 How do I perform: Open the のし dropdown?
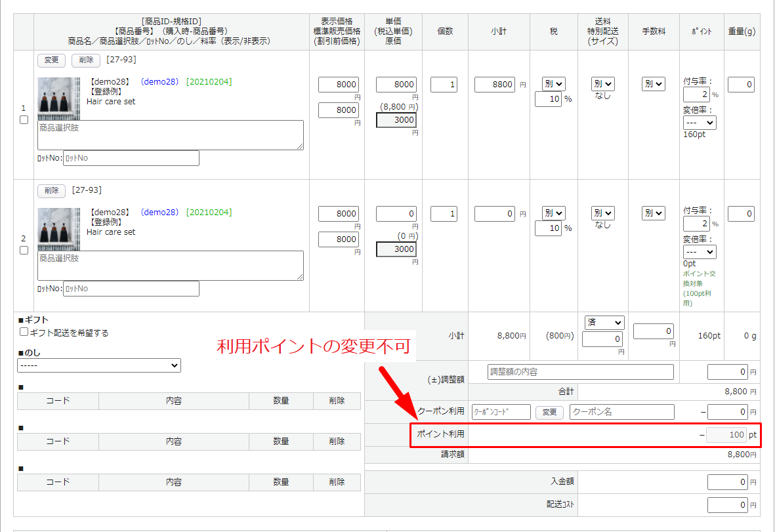point(99,365)
